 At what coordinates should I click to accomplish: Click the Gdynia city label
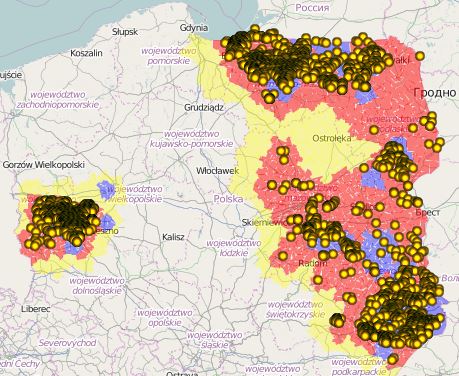point(194,28)
